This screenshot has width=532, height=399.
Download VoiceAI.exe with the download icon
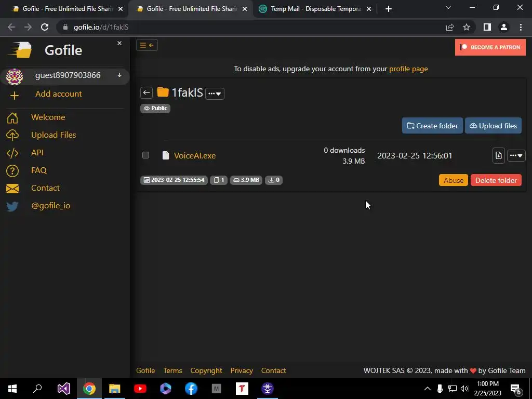[x=498, y=155]
